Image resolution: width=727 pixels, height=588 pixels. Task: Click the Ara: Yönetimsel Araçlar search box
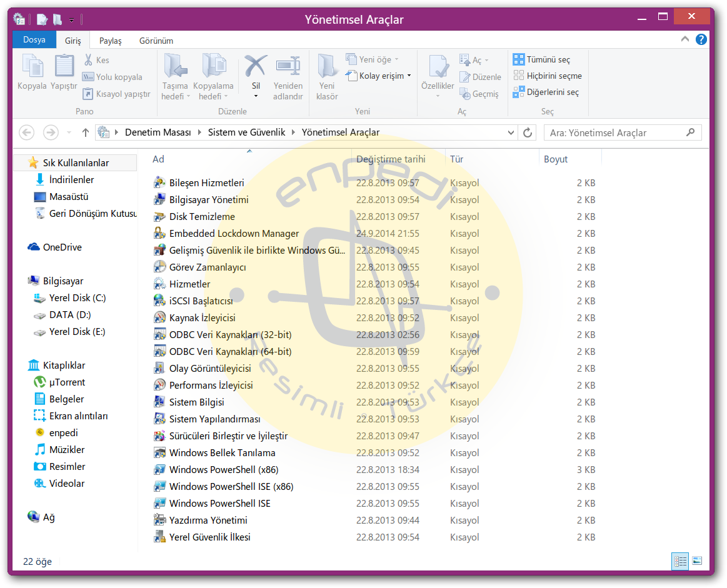pyautogui.click(x=623, y=133)
